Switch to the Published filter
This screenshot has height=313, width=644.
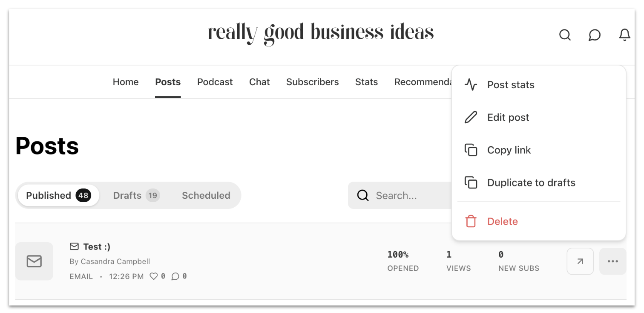click(x=58, y=195)
